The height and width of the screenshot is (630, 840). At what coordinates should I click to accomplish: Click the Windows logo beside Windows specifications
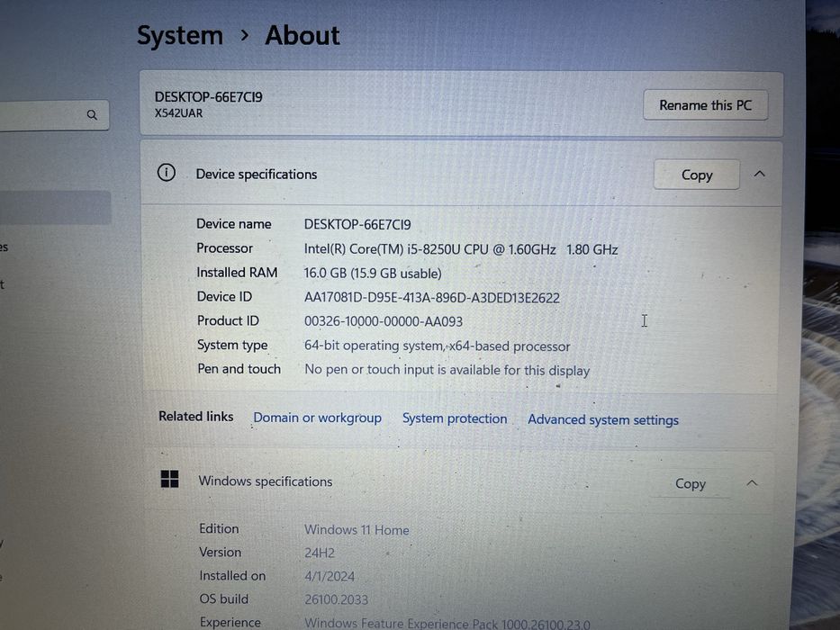tap(170, 479)
